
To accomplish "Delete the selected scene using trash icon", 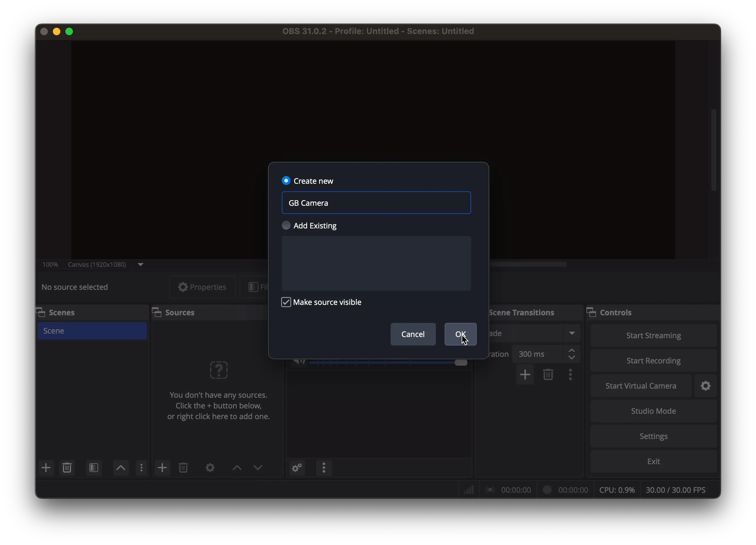I will tap(67, 468).
